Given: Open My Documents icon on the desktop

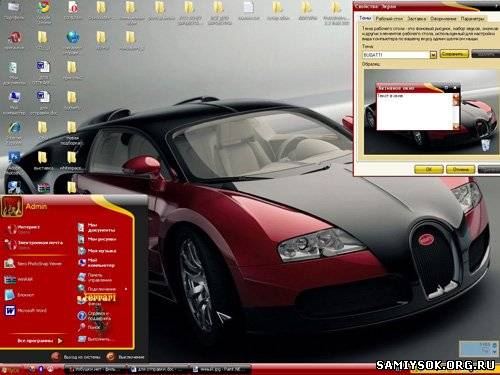Looking at the screenshot, I should (x=13, y=73).
